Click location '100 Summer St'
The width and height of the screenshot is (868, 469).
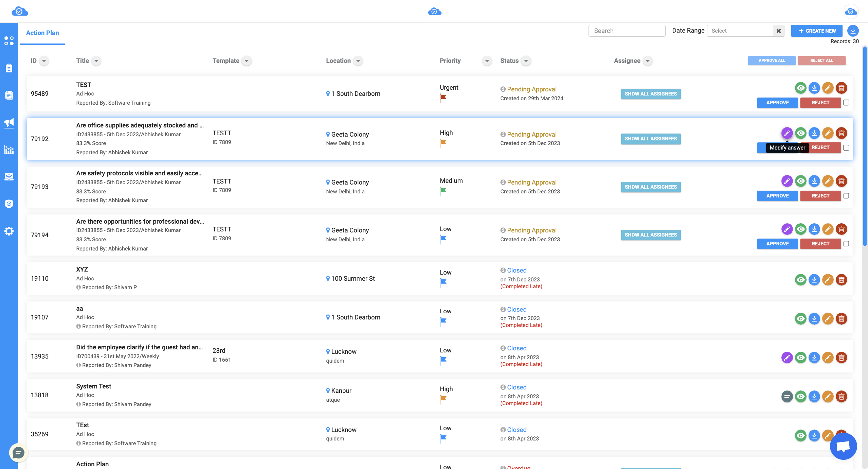point(353,278)
